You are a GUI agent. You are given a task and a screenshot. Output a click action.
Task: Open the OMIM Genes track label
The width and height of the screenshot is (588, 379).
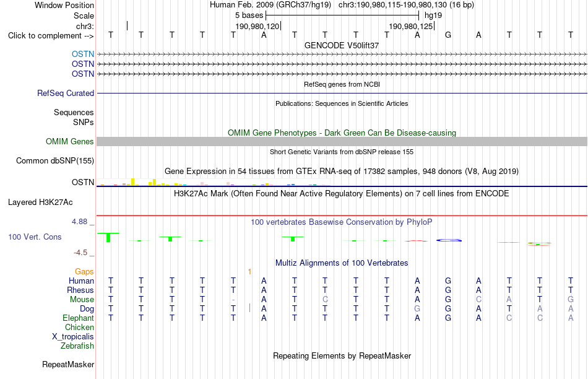(x=70, y=141)
